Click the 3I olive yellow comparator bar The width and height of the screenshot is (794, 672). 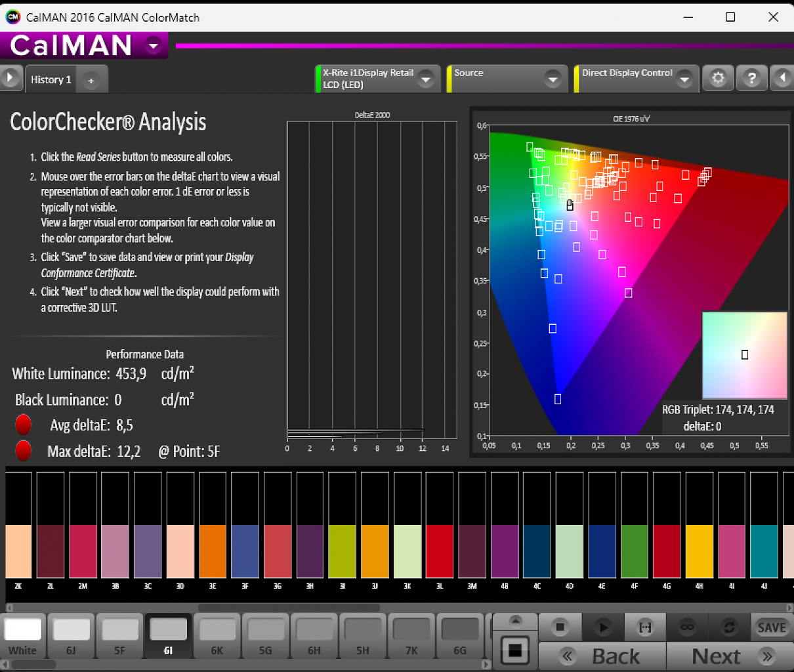(x=343, y=525)
